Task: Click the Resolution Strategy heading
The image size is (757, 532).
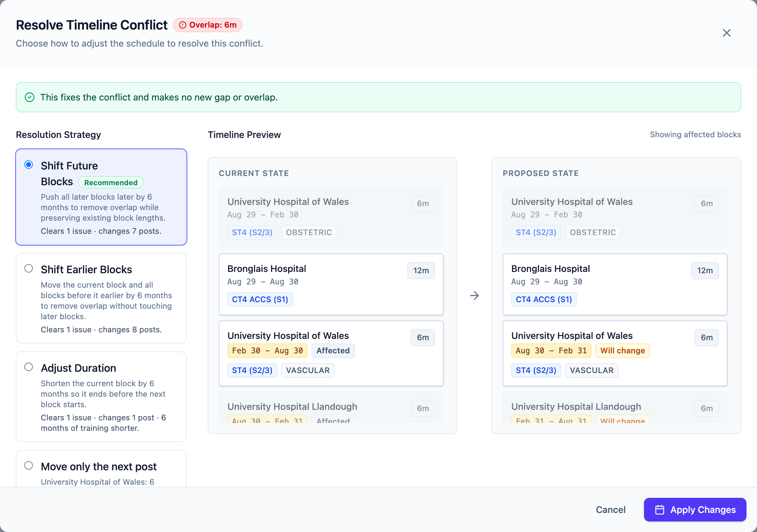Action: 58,135
